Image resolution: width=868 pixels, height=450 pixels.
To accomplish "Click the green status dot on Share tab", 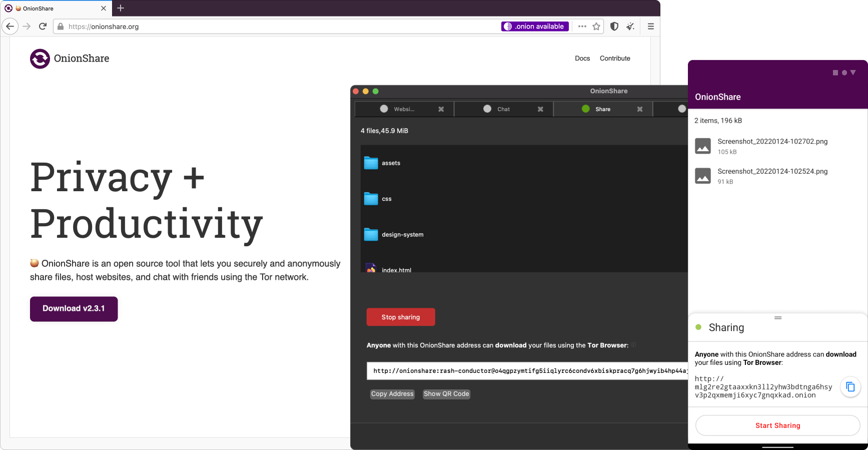I will [586, 109].
